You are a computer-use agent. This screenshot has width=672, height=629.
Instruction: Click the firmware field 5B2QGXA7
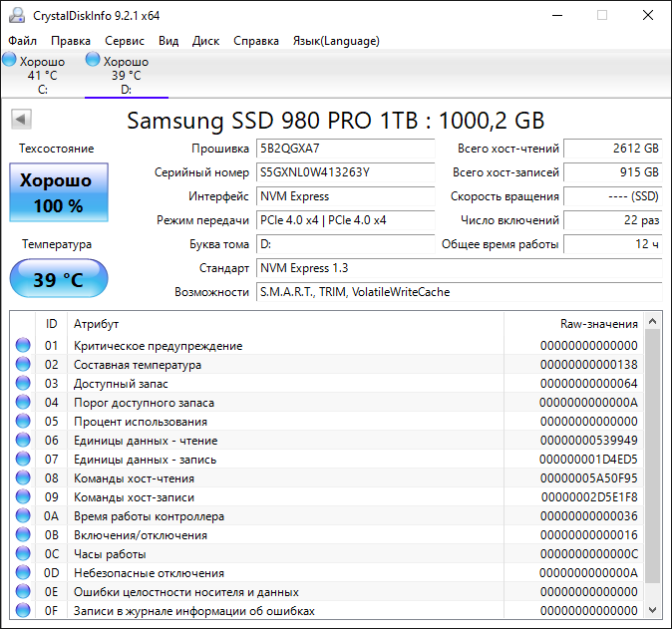[345, 149]
